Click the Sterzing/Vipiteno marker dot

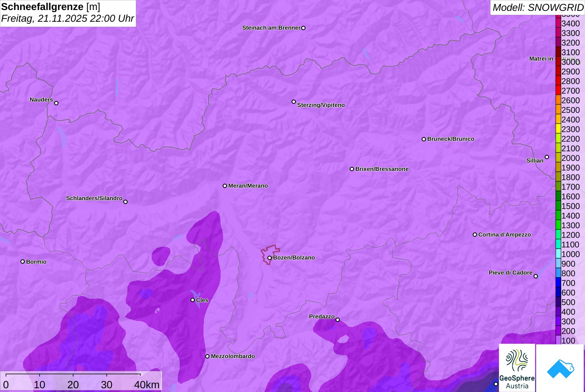(294, 102)
